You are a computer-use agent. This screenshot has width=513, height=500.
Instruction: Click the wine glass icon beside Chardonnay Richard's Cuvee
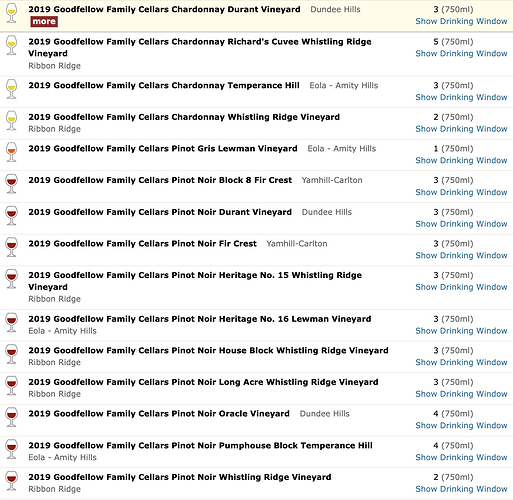point(11,45)
